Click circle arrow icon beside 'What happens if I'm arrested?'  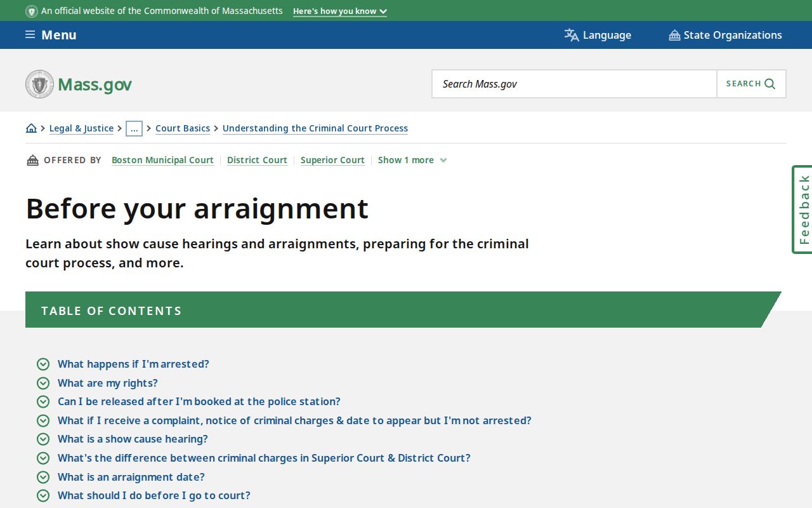click(43, 364)
